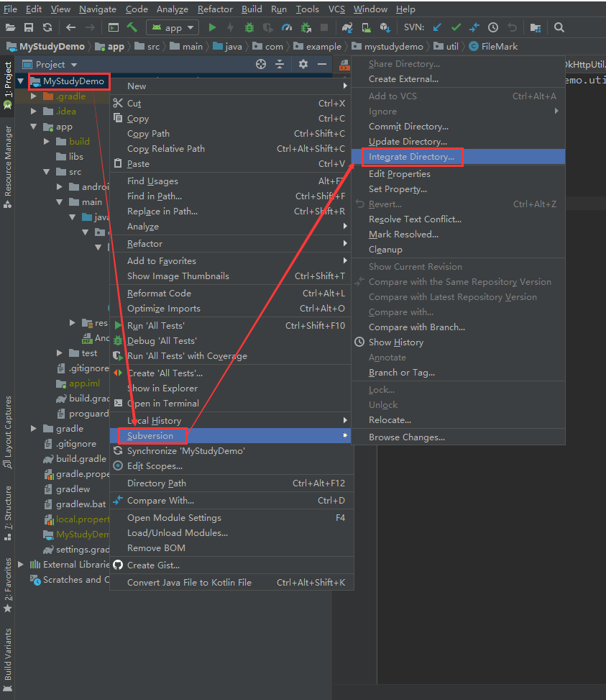Screen dimensions: 606x700
Task: Click the Show History clock toolbar icon
Action: click(492, 27)
